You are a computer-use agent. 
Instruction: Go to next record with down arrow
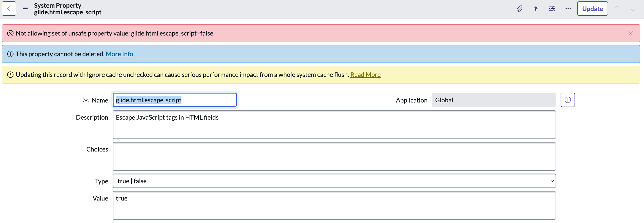point(633,9)
